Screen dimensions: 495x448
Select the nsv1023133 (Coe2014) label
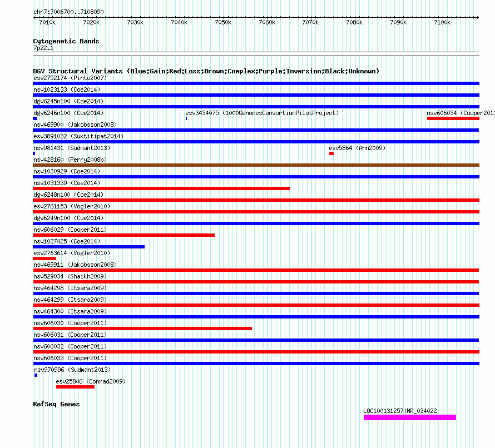(67, 89)
